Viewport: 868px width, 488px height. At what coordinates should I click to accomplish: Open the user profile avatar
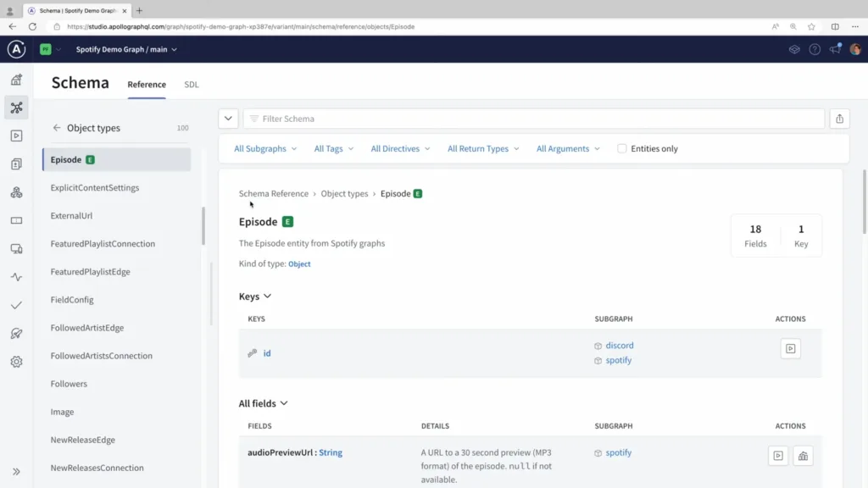click(x=855, y=49)
